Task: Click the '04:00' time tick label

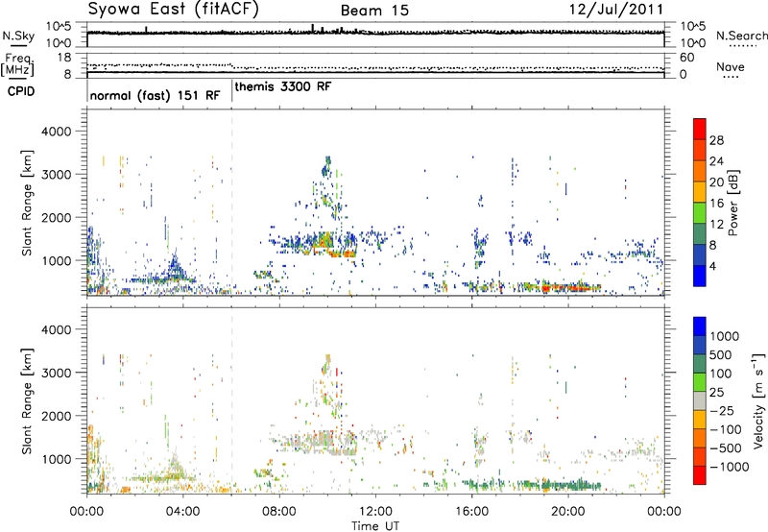Action: click(182, 512)
